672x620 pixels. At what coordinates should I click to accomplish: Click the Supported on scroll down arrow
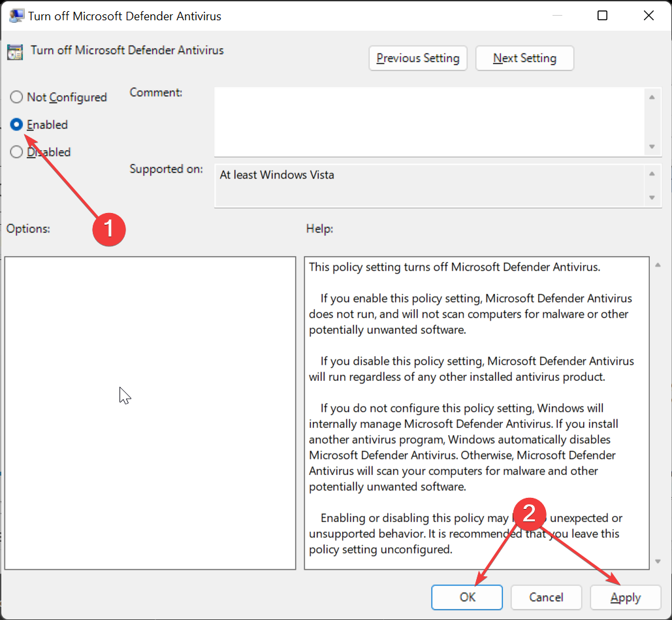652,198
